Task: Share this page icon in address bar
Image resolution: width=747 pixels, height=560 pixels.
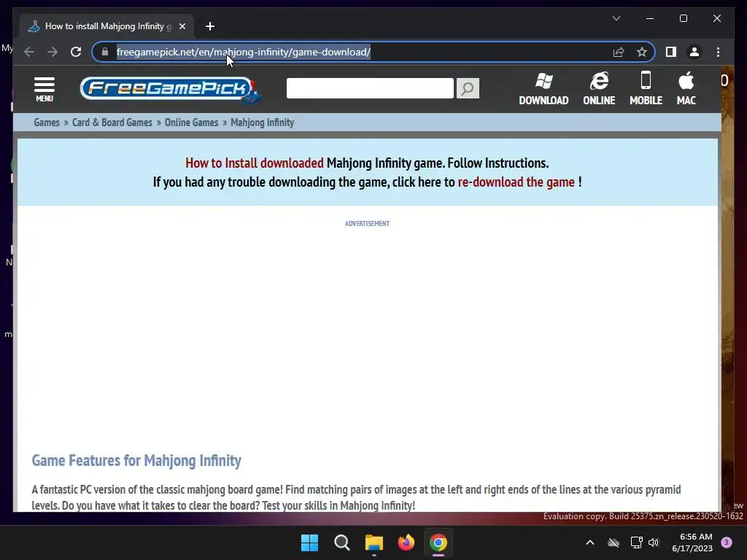Action: (x=619, y=52)
